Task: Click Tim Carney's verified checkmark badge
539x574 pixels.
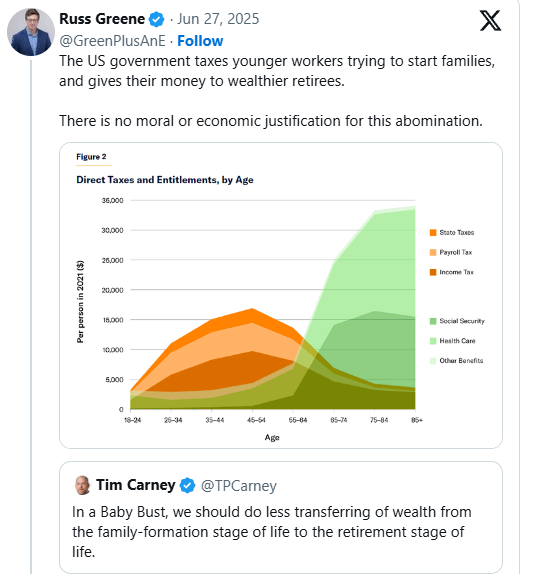Action: point(187,485)
